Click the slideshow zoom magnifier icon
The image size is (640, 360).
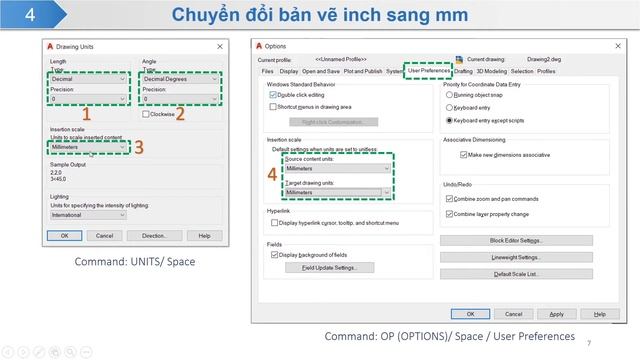[70, 352]
